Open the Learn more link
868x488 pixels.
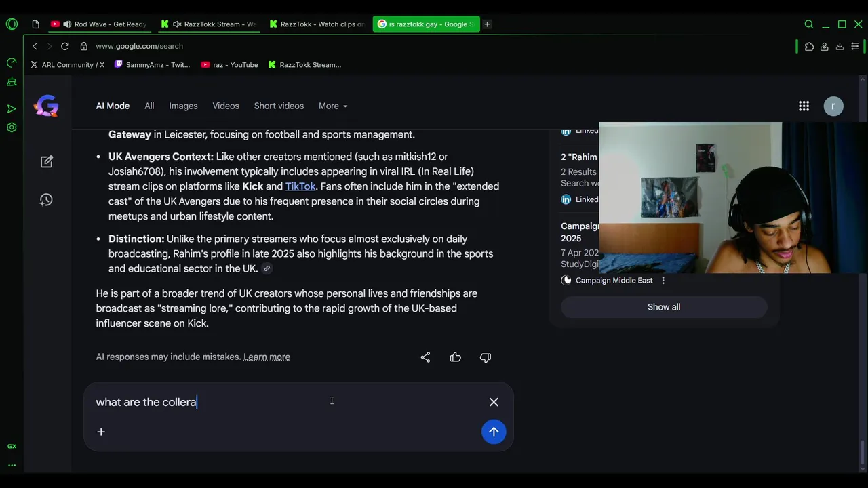pyautogui.click(x=267, y=357)
